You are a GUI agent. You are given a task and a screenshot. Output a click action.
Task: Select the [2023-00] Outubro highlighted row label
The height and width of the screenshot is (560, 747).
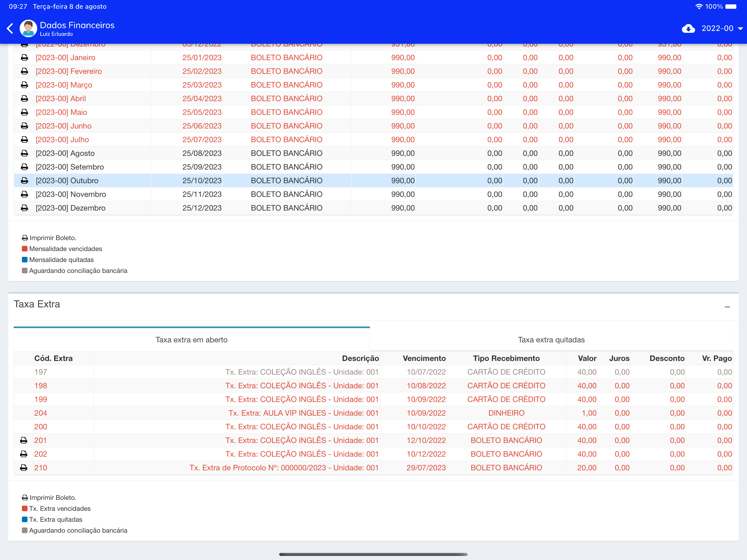(67, 181)
